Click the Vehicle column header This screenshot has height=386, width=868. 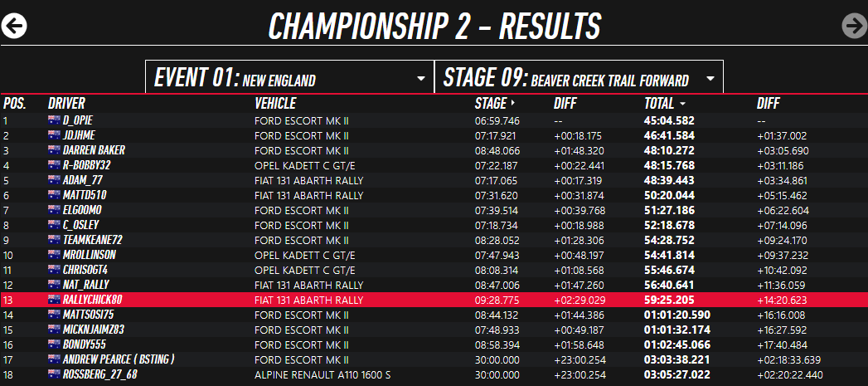pos(274,104)
